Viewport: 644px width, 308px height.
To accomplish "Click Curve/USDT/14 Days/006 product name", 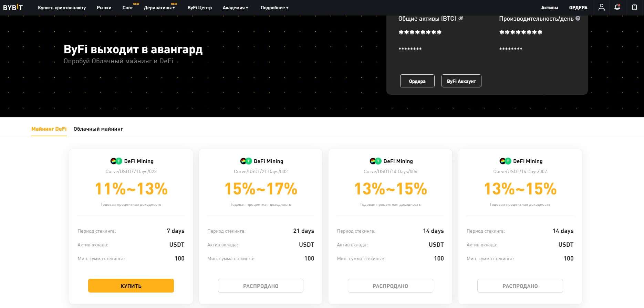I will coord(391,171).
